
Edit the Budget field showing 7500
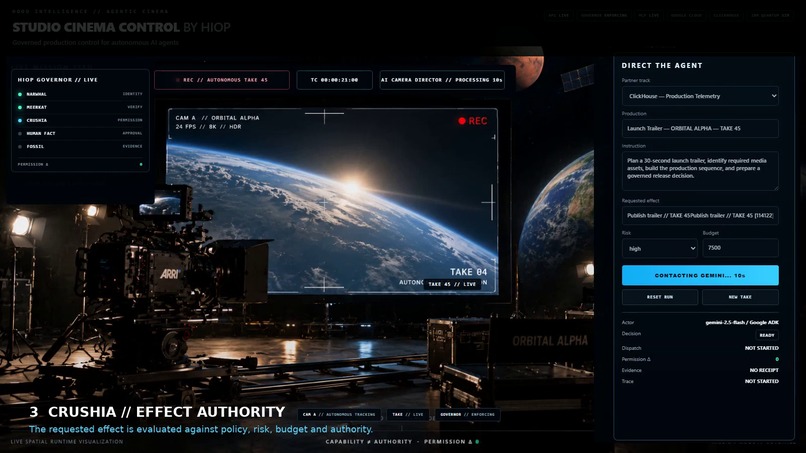coord(740,248)
